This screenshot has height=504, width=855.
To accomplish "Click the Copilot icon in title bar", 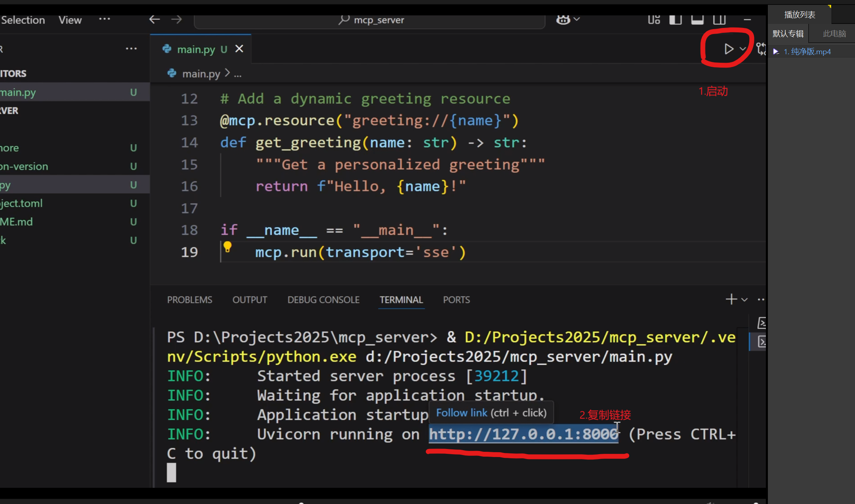I will (x=563, y=19).
